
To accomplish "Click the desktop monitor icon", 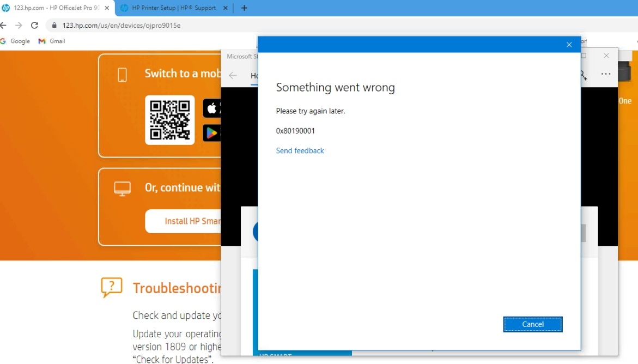I will point(122,189).
